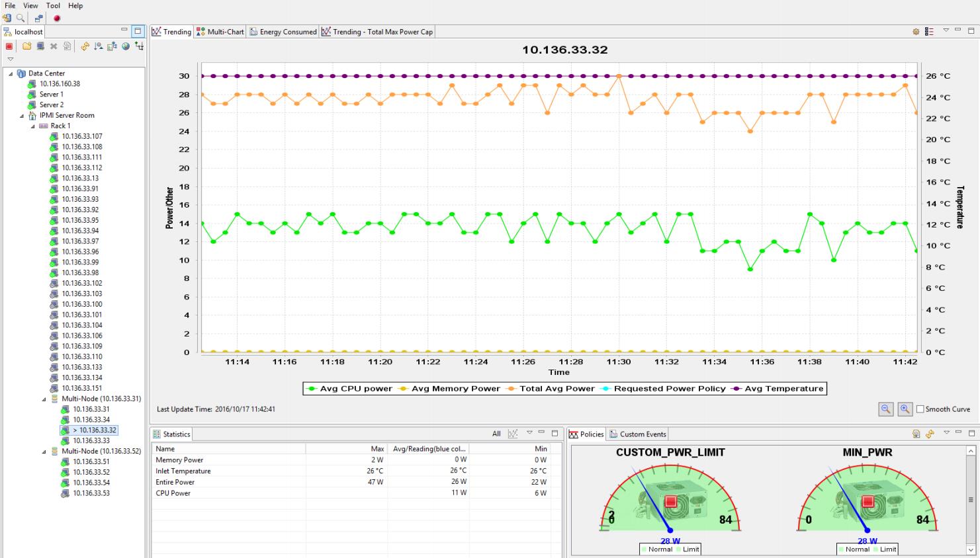Open chart settings via the gear icon
The width and height of the screenshot is (980, 558).
pyautogui.click(x=916, y=31)
